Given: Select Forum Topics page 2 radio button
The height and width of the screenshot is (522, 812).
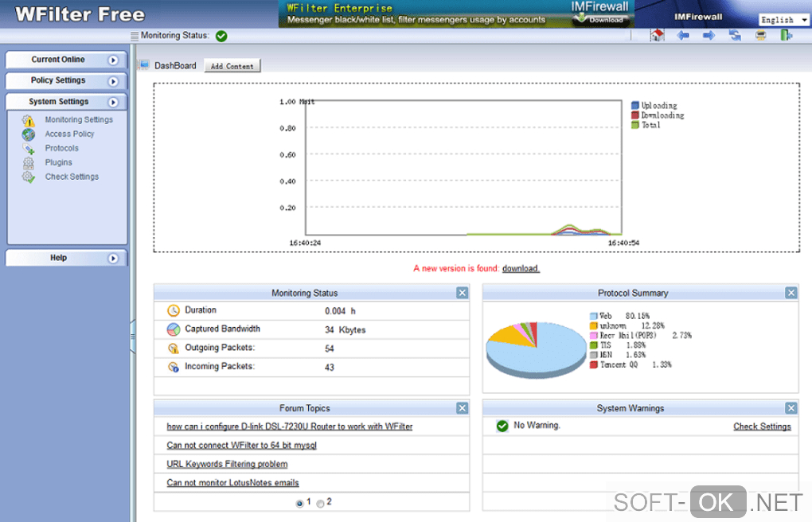Looking at the screenshot, I should coord(320,504).
